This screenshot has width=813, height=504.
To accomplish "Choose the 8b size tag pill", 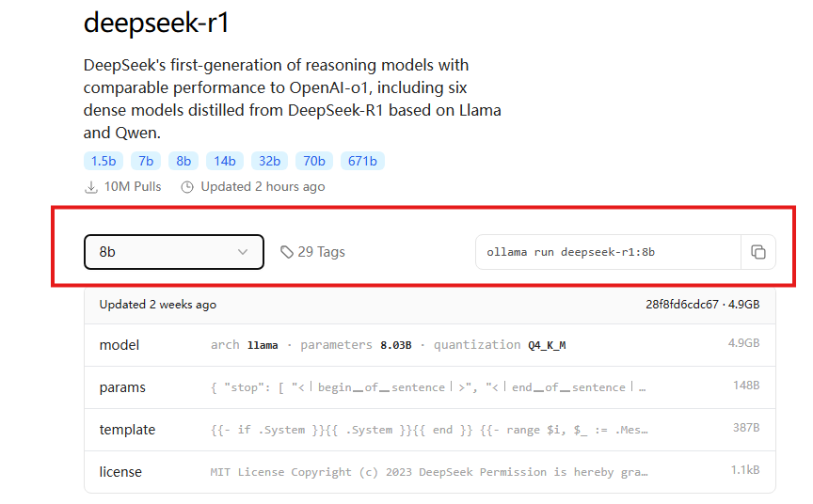I will point(183,161).
